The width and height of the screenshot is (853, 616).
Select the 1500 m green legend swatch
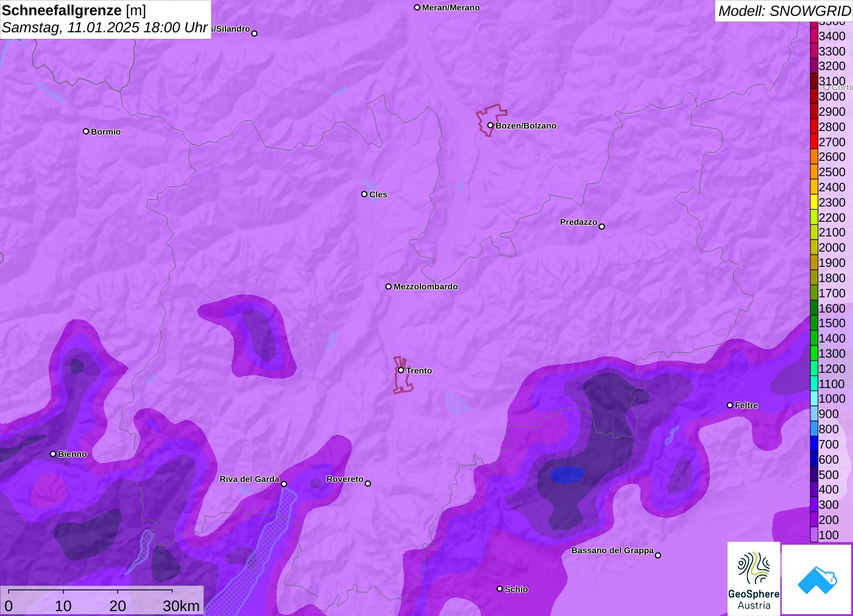[x=814, y=323]
